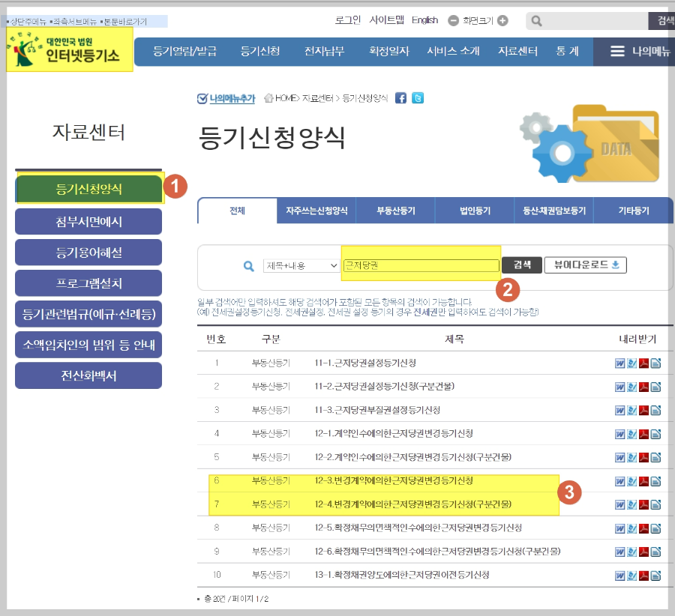Share this page via the Facebook icon
The width and height of the screenshot is (675, 616).
click(401, 98)
